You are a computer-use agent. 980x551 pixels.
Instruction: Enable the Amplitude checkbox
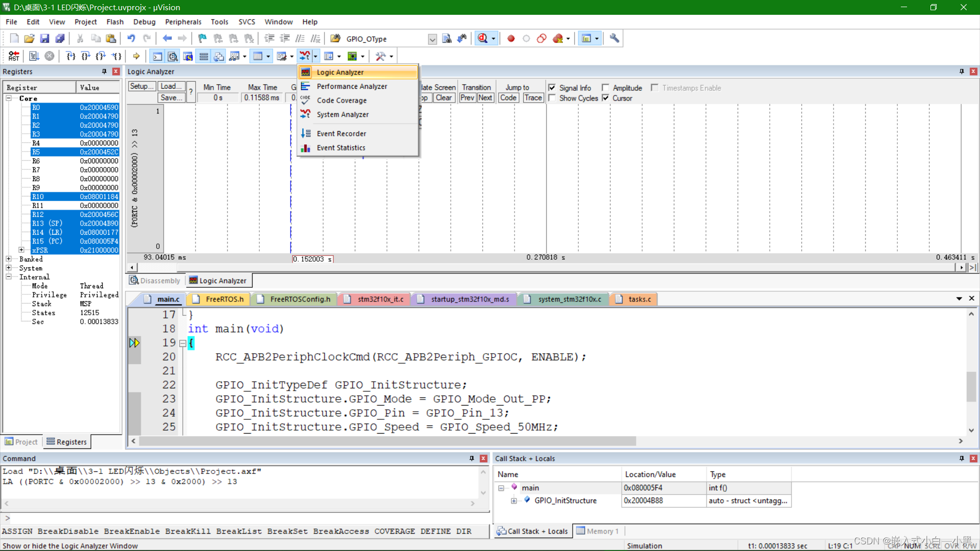[x=606, y=87]
